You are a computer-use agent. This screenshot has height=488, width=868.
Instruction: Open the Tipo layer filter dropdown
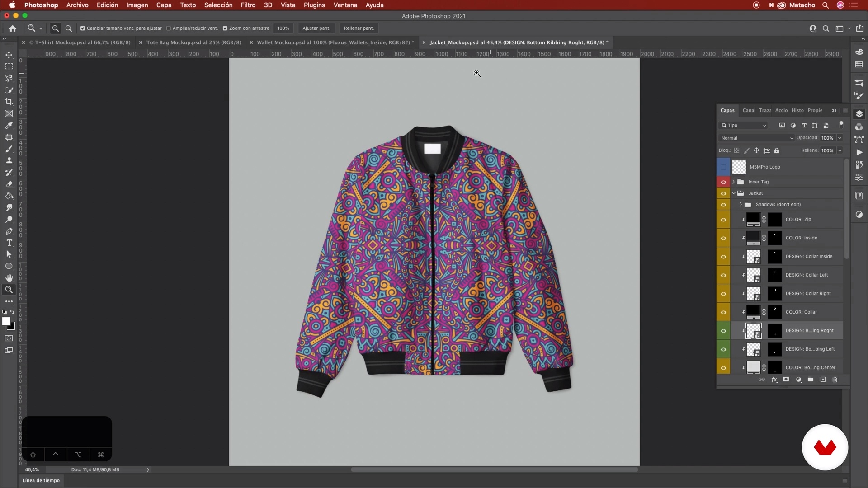(743, 125)
